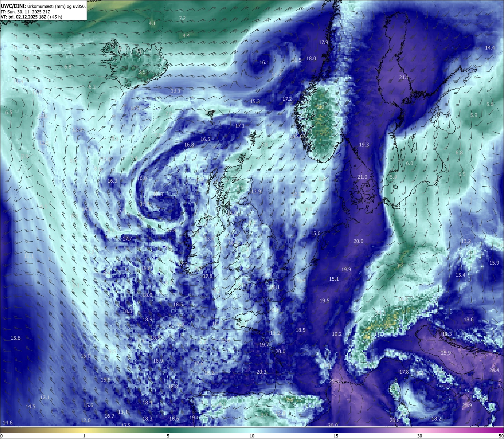Click the 16.8 value label

[189, 144]
